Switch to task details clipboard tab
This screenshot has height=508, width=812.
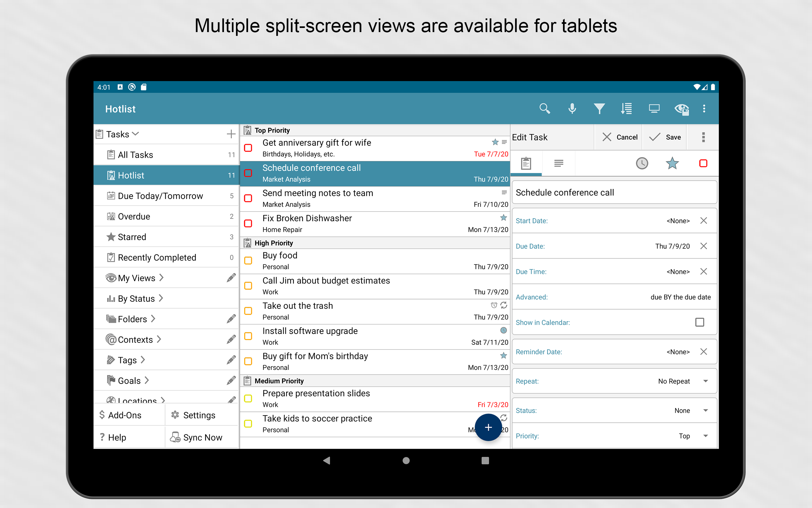coord(526,163)
